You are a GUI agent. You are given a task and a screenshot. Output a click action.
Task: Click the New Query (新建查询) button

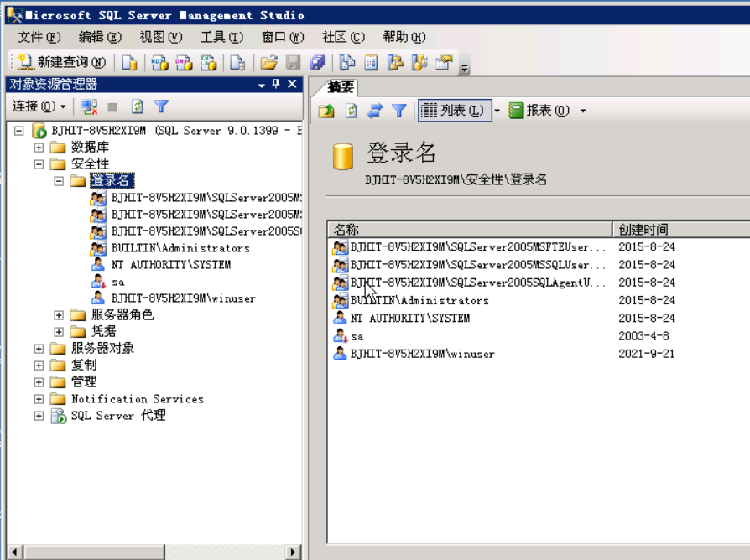(x=62, y=62)
